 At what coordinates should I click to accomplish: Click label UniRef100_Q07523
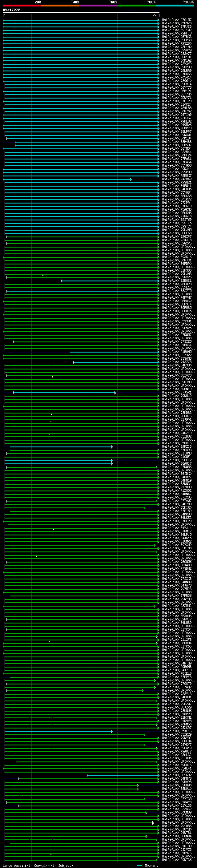(x=177, y=589)
